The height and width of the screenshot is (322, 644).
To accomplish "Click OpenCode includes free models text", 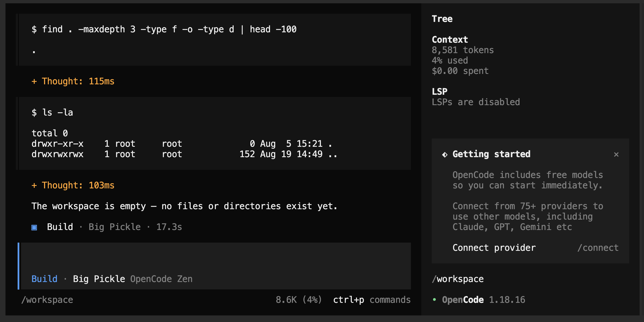I will coord(528,180).
